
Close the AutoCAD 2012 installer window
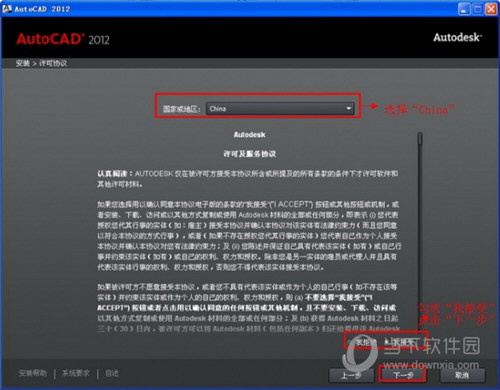point(491,9)
